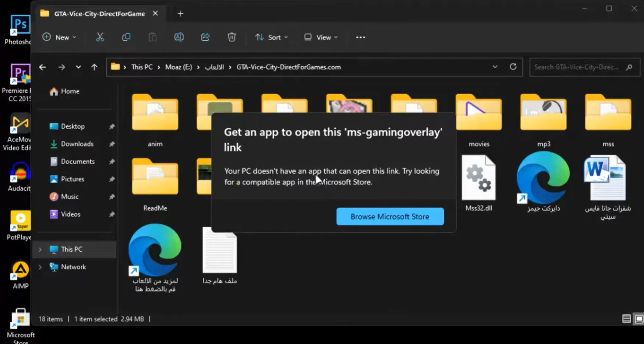644x344 pixels.
Task: Open the New item dropdown
Action: point(59,37)
